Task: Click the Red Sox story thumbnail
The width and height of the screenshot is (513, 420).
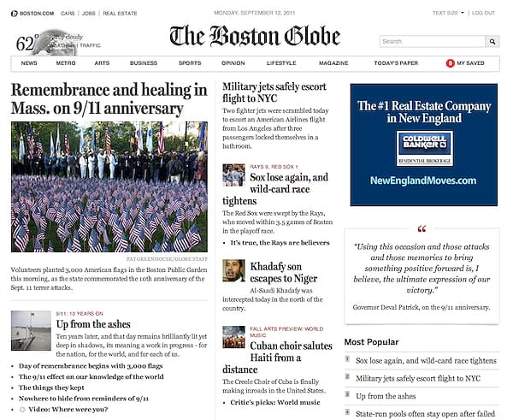Action: [x=233, y=175]
